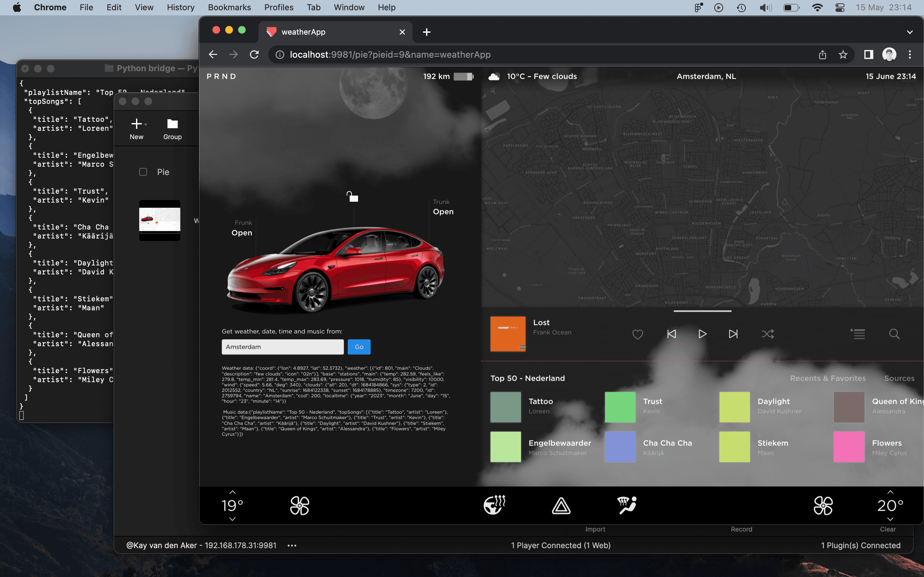Click the Import label at the bottom
Screen dimensions: 924x577
596,529
